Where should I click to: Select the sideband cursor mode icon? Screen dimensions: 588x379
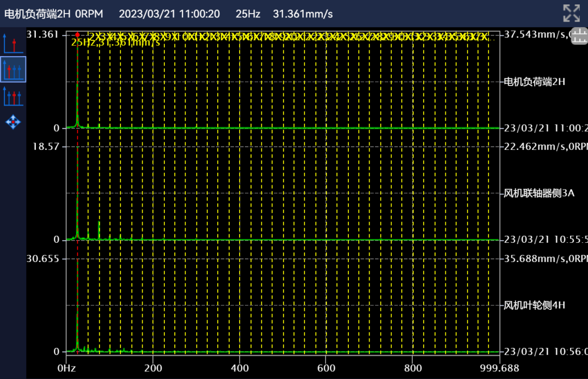[x=13, y=96]
